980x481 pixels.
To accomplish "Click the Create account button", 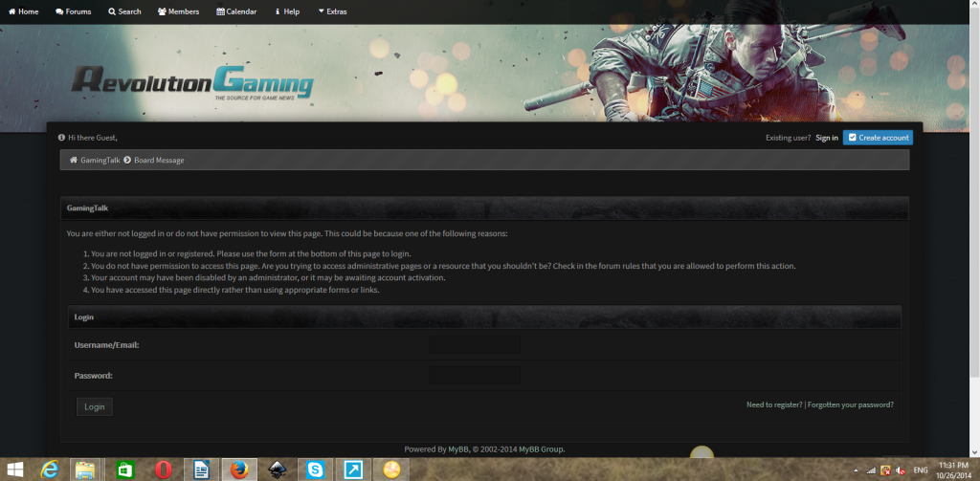I will [878, 138].
